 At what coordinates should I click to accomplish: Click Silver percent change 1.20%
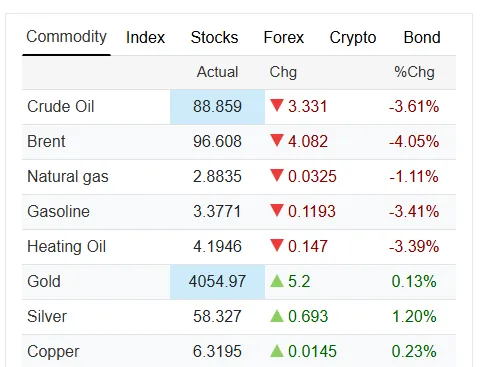point(414,316)
